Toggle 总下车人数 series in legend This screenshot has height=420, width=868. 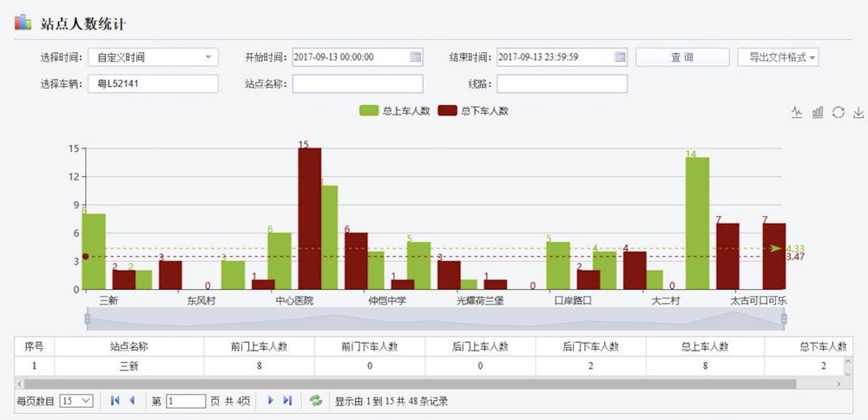click(x=473, y=111)
